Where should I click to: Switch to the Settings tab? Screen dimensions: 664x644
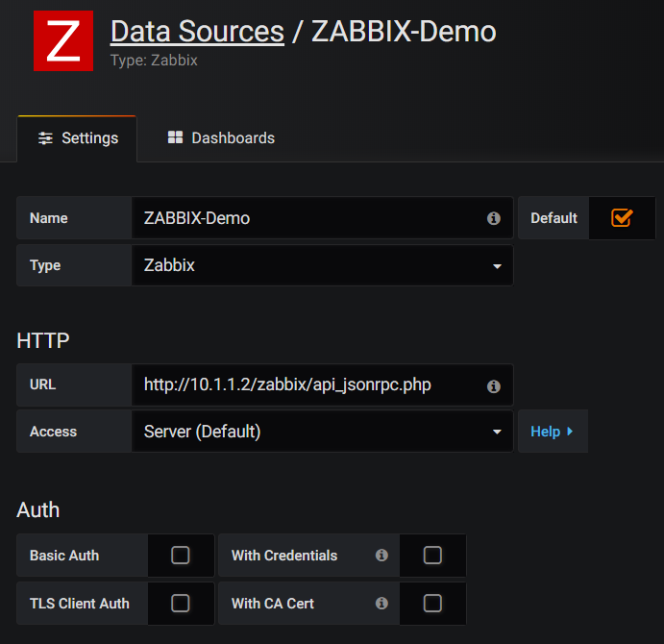[x=77, y=138]
